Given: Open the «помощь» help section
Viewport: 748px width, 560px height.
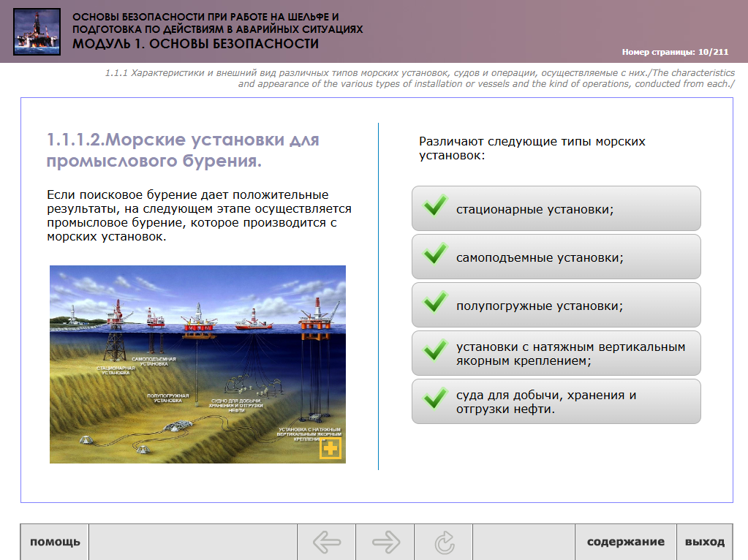Looking at the screenshot, I should [x=55, y=542].
